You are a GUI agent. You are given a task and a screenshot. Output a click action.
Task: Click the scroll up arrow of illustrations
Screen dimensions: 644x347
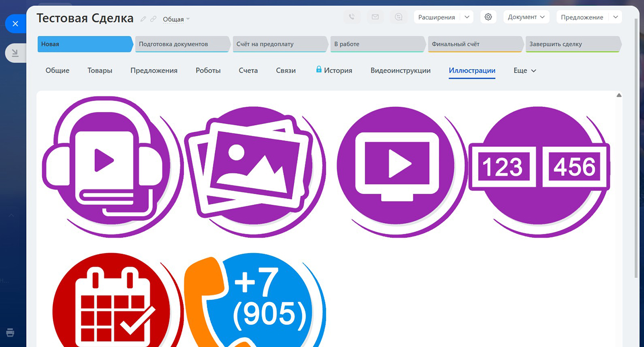click(619, 96)
